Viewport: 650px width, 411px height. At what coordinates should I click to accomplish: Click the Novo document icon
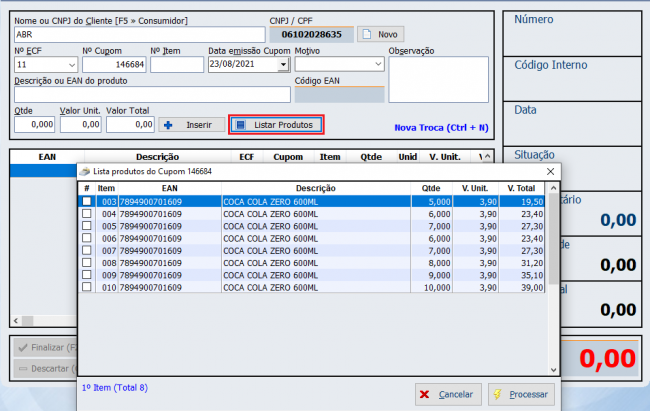pyautogui.click(x=367, y=34)
